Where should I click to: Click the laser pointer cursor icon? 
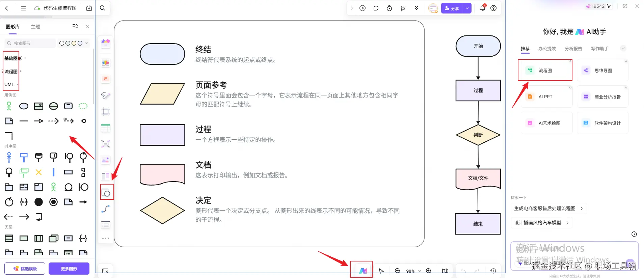tap(403, 8)
